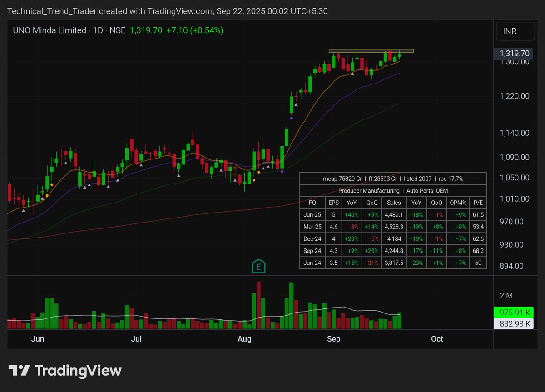
Task: Click the 4,489.1 sales value
Action: pyautogui.click(x=394, y=215)
